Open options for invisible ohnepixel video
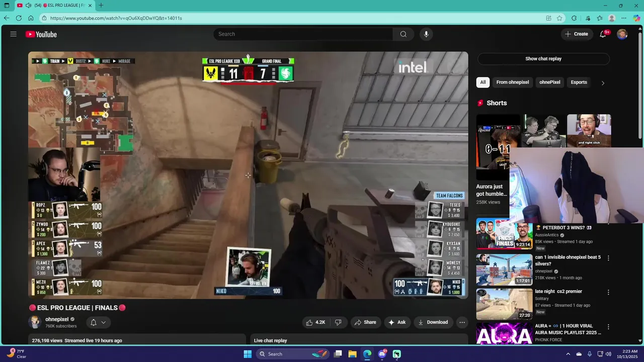Image resolution: width=644 pixels, height=362 pixels. [608, 258]
